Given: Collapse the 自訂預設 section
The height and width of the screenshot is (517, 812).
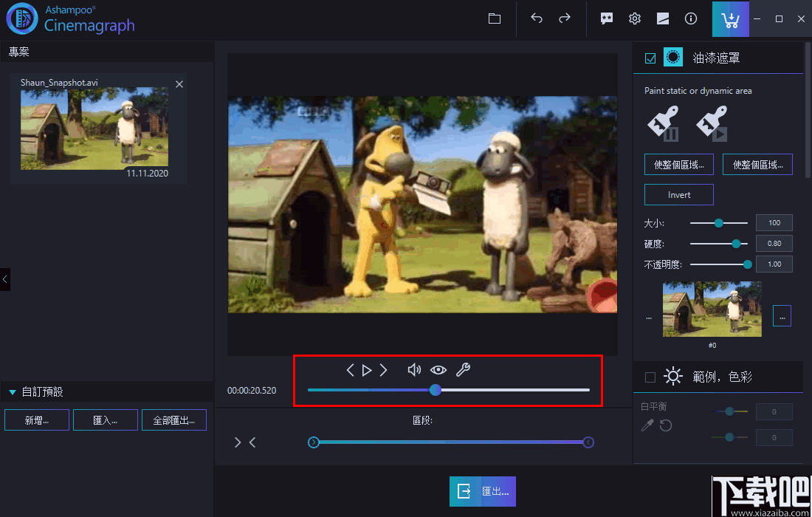Looking at the screenshot, I should click(x=13, y=392).
